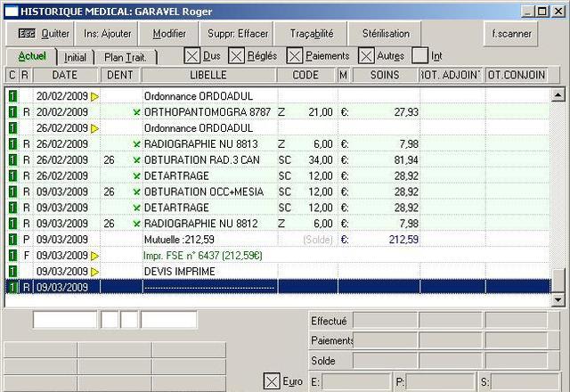The height and width of the screenshot is (392, 570).
Task: Click yellow arrow on Impr. FSE row
Action: click(95, 255)
